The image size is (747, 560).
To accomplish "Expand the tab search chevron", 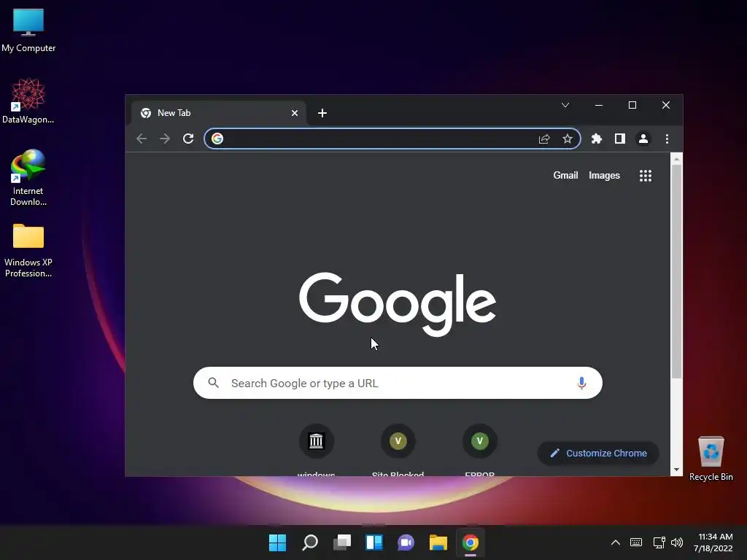I will point(565,105).
